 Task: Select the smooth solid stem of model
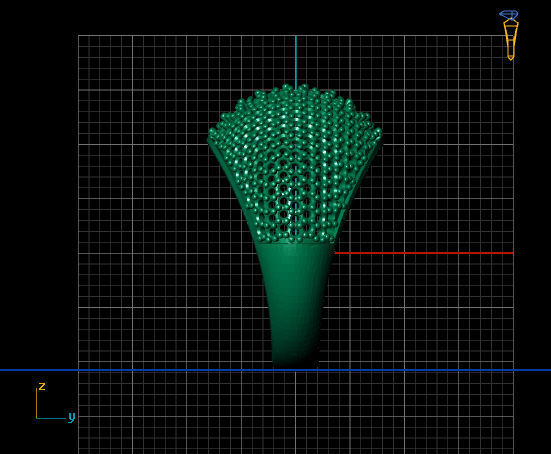pos(294,304)
